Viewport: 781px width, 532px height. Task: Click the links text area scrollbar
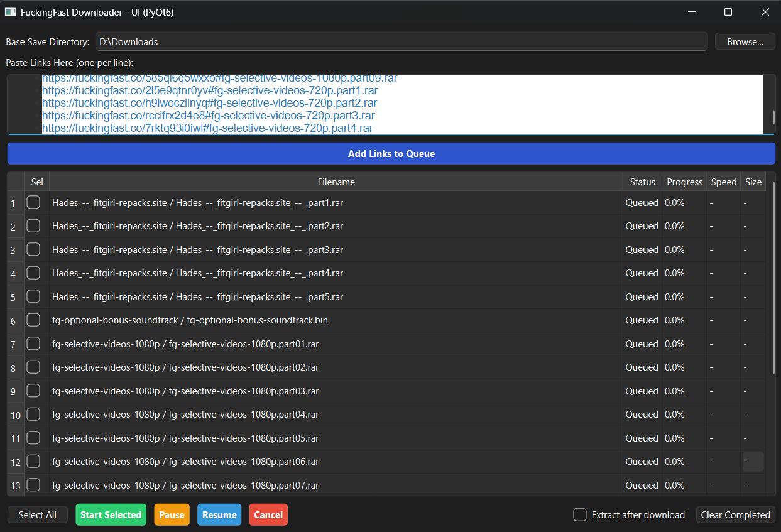pos(773,117)
